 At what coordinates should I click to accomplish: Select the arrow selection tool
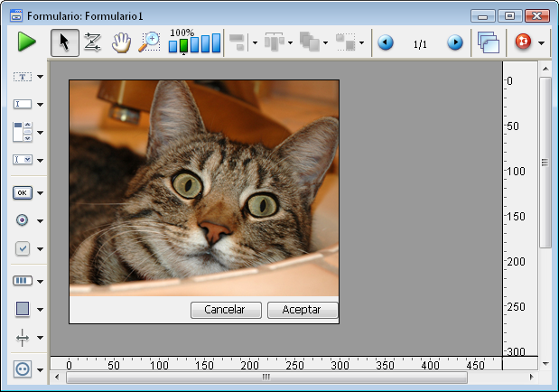point(64,42)
